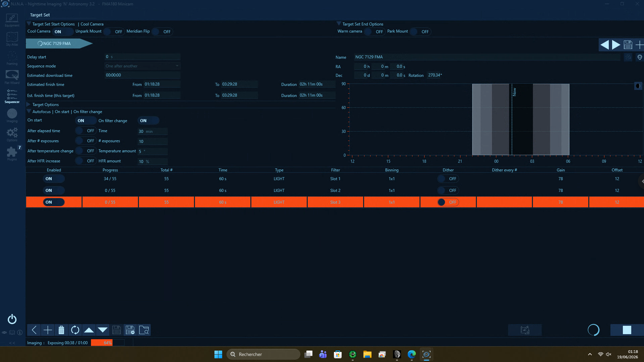Click the Rechercher taskbar search box

pyautogui.click(x=263, y=354)
